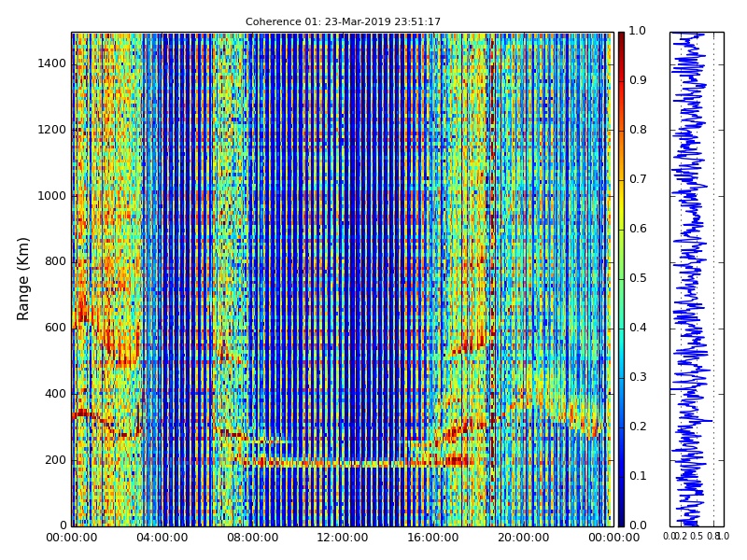Click the blue coherence profile line plot

tap(697, 279)
